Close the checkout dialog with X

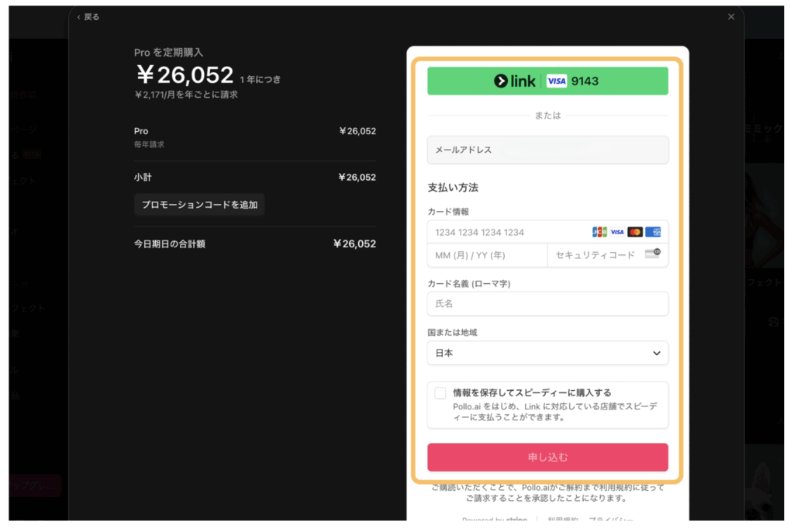tap(730, 16)
